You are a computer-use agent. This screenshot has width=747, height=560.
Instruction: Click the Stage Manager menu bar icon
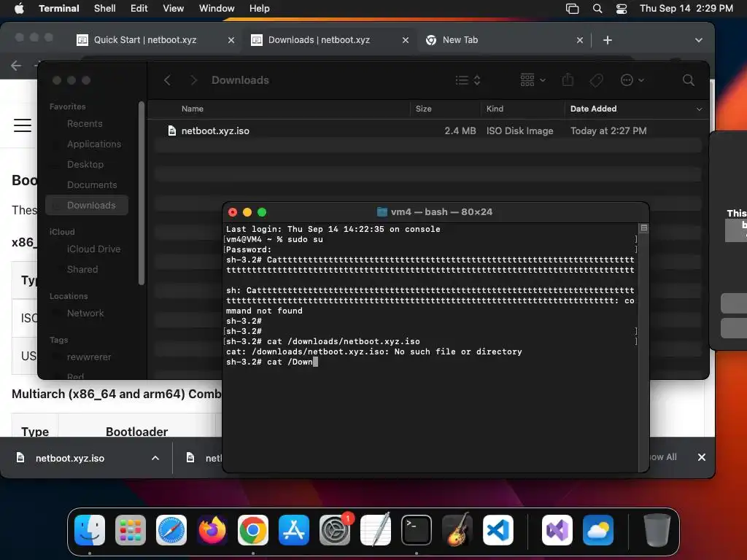[572, 9]
